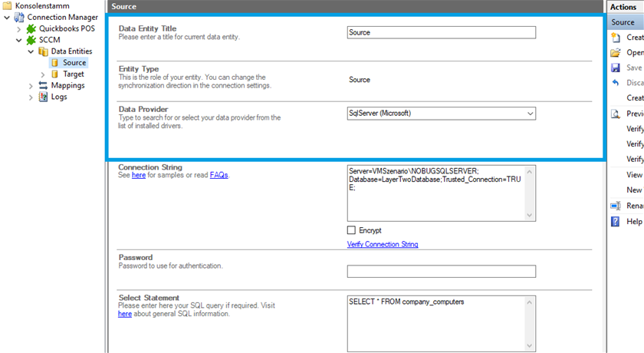Screen dimensions: 644x353
Task: Click the Target entity database icon
Action: coord(54,74)
